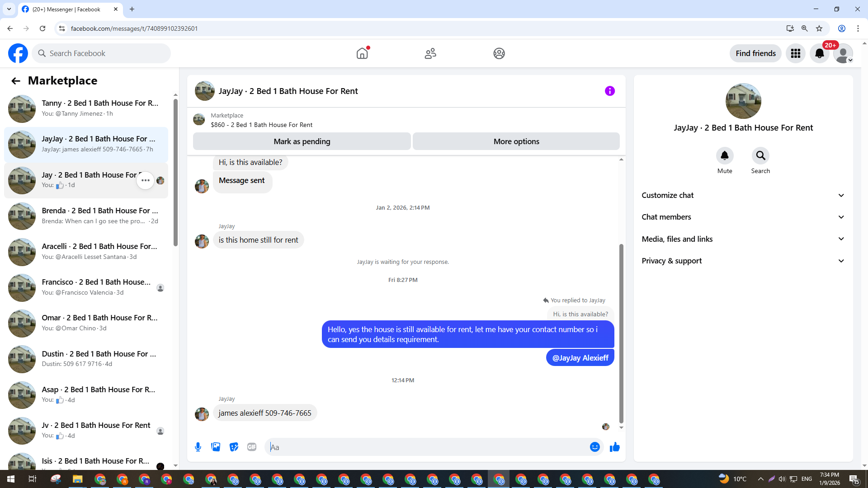Screen dimensions: 868x488
Task: Open Facebook notifications bell
Action: pyautogui.click(x=819, y=53)
